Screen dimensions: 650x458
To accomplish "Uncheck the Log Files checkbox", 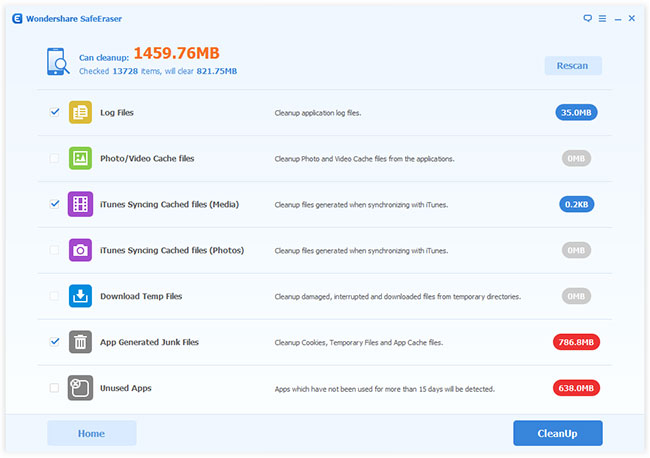I will (x=54, y=112).
